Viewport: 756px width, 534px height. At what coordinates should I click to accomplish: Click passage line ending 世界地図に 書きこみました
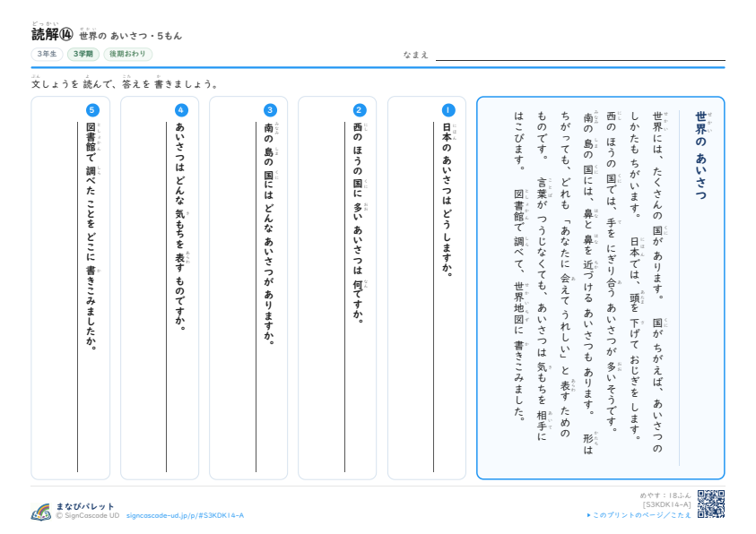coord(519,266)
